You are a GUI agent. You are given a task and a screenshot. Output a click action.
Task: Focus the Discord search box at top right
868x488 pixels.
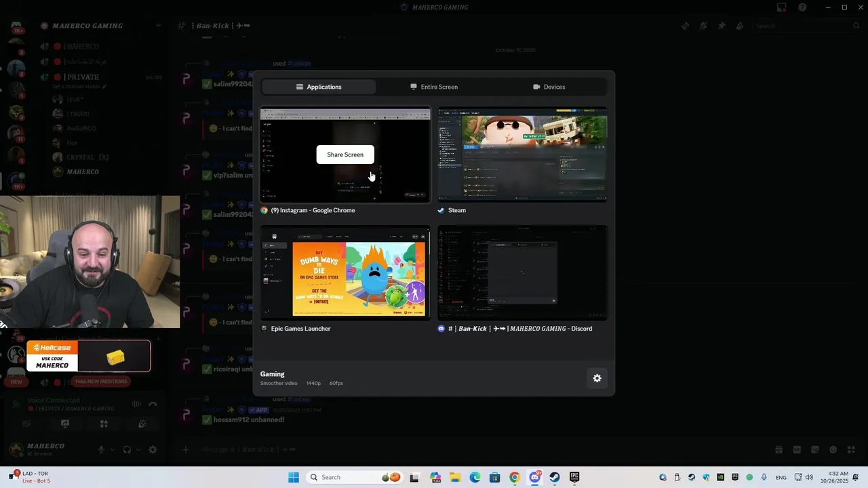pyautogui.click(x=807, y=26)
